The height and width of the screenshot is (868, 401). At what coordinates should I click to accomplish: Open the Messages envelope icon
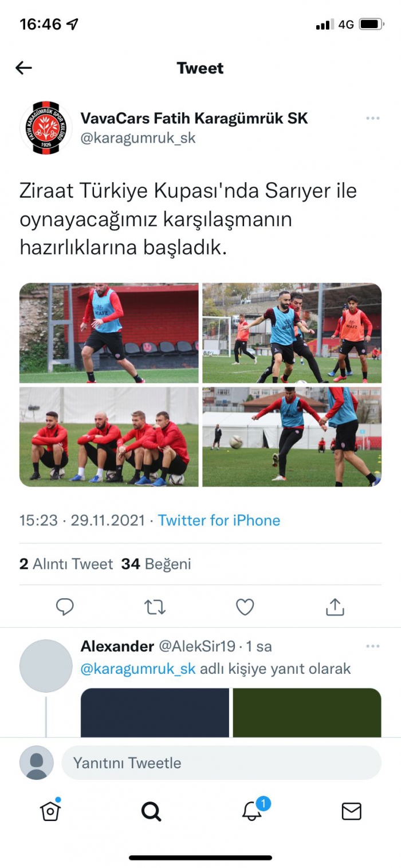(351, 811)
